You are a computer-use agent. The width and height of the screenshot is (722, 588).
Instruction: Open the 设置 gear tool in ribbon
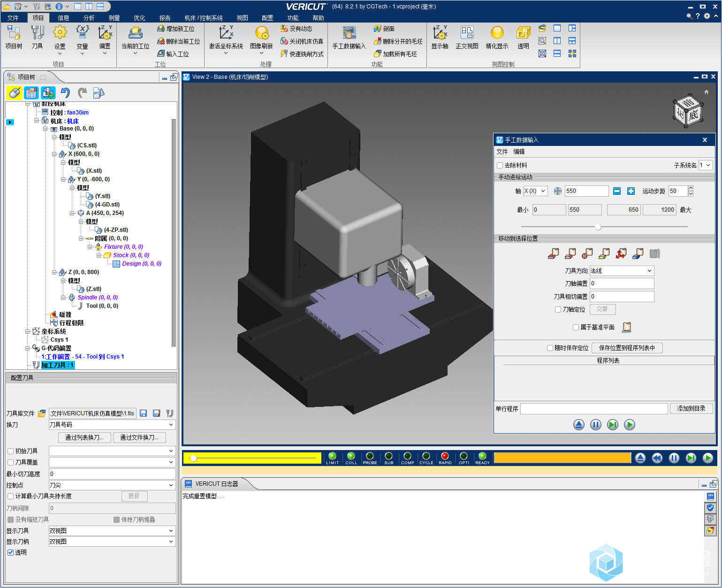coord(60,39)
